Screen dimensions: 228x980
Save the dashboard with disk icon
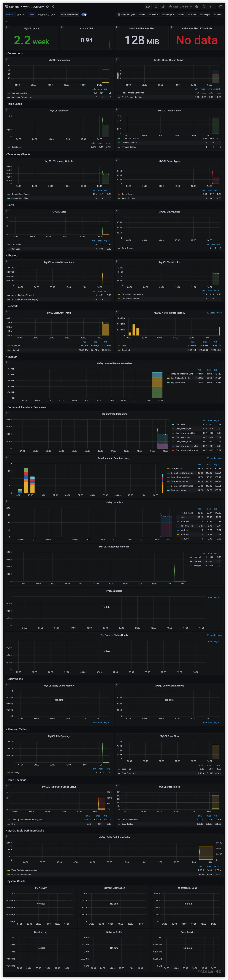pos(156,6)
